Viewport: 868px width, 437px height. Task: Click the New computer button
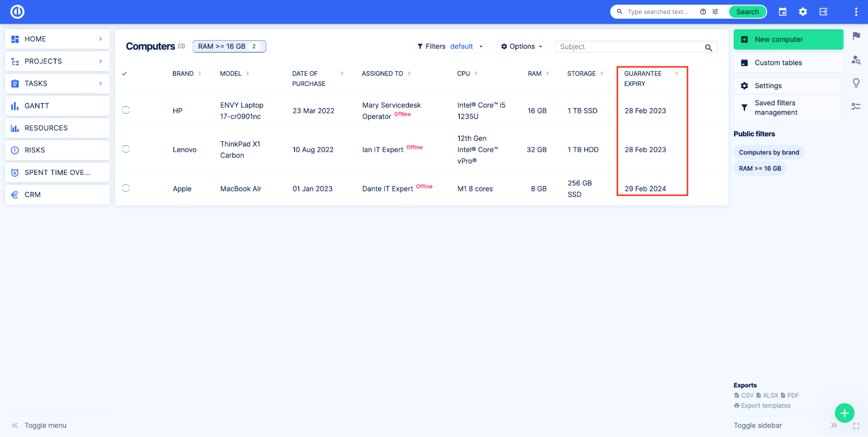point(788,39)
